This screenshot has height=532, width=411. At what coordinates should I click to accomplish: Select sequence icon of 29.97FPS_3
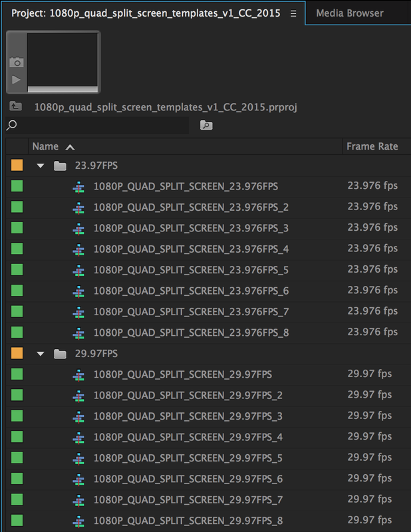(78, 417)
